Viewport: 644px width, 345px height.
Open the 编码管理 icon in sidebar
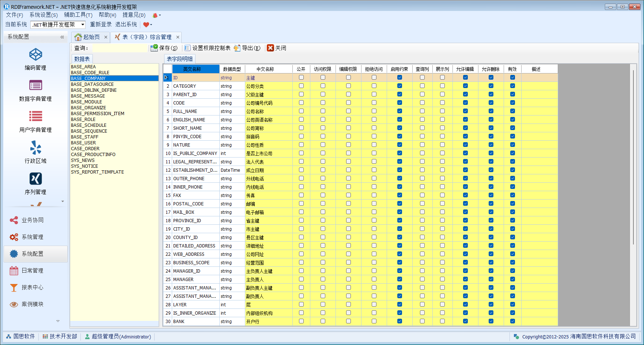[x=35, y=55]
